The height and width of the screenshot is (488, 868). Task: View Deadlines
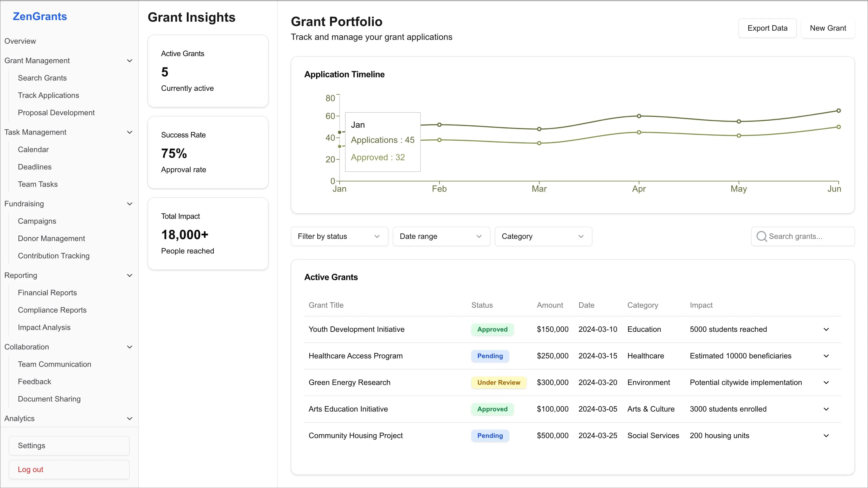[35, 167]
